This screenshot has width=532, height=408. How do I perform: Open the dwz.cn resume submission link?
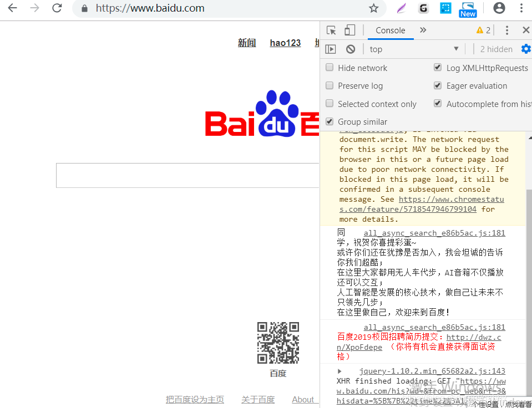(x=419, y=342)
